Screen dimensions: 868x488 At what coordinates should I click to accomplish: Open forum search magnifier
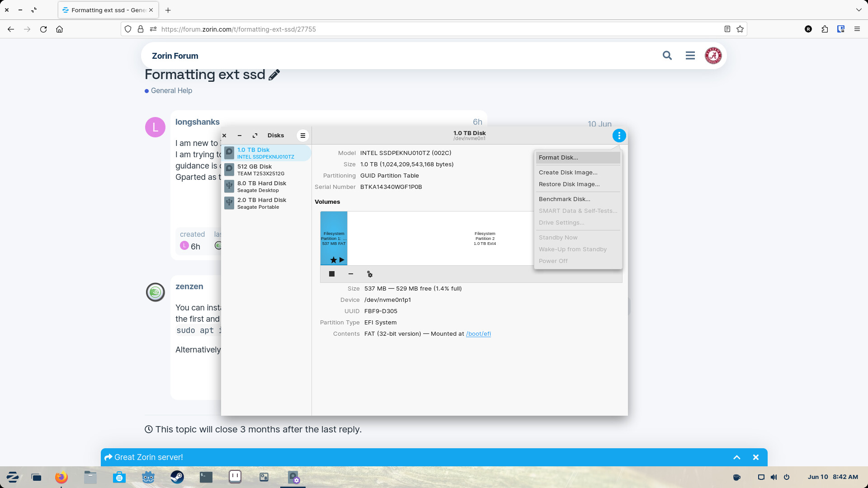[667, 56]
